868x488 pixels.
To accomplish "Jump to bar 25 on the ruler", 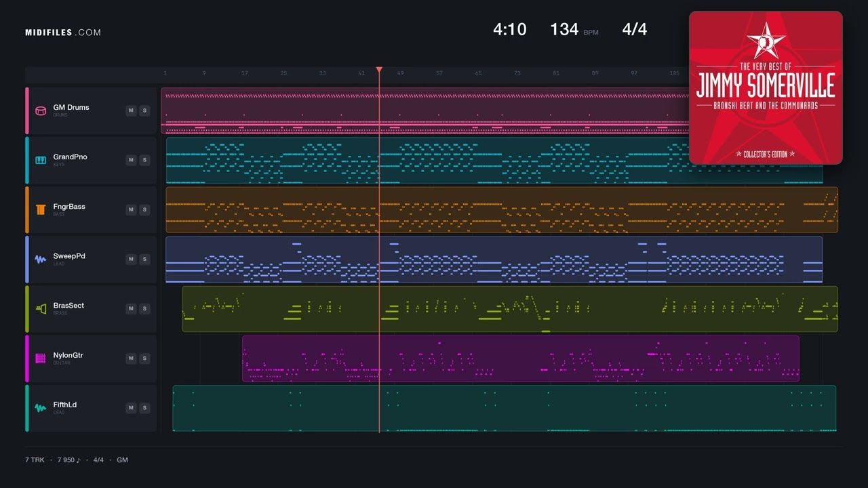I will click(x=283, y=73).
